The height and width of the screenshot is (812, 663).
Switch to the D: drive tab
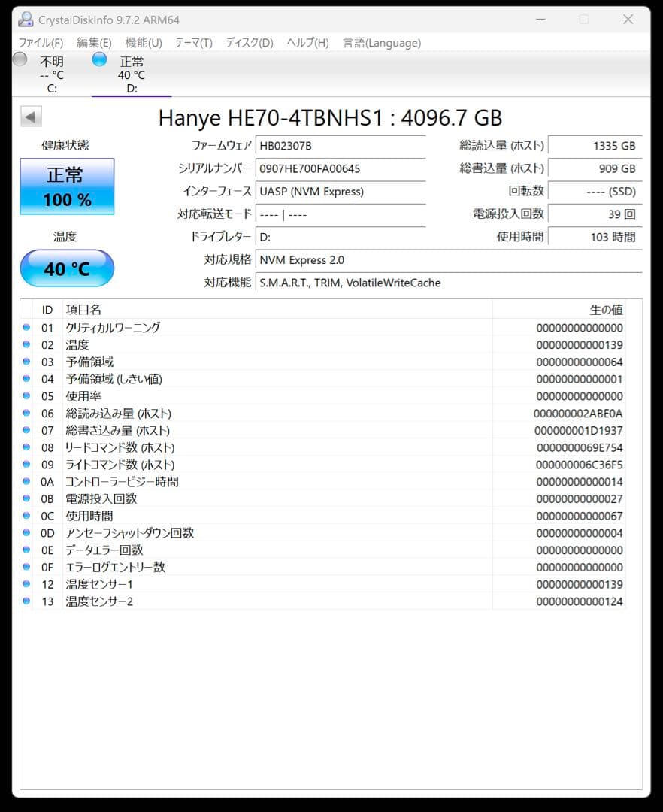tap(132, 74)
